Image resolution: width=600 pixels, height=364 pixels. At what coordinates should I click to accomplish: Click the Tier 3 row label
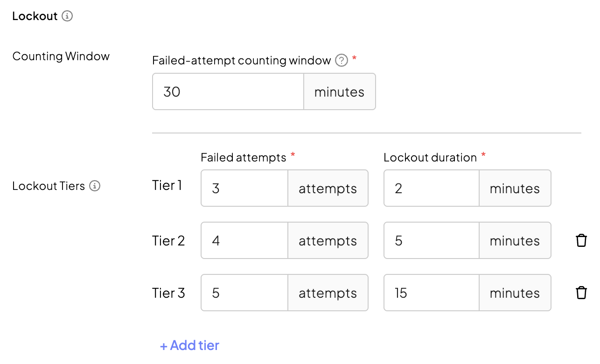tap(168, 293)
